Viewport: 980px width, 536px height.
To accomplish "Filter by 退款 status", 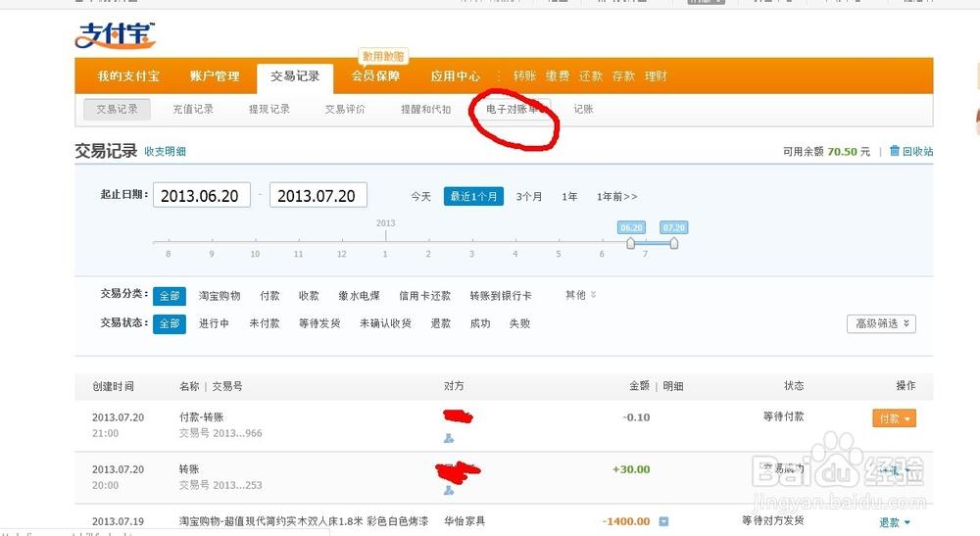I will pyautogui.click(x=441, y=323).
